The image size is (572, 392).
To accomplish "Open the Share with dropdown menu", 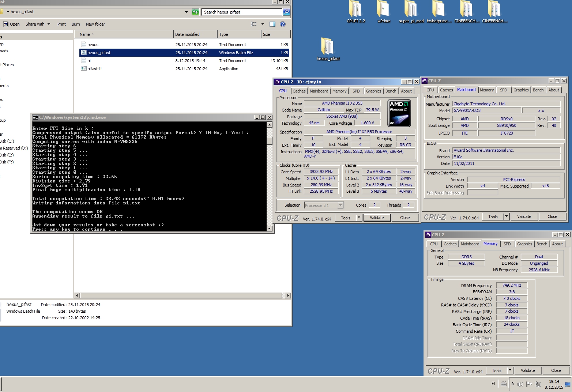I will point(38,24).
